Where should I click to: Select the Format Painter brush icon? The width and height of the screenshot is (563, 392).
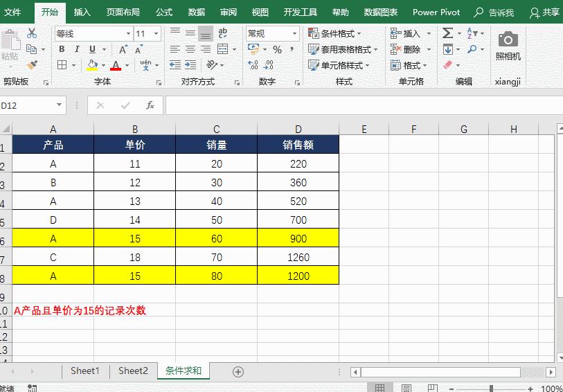(x=33, y=65)
